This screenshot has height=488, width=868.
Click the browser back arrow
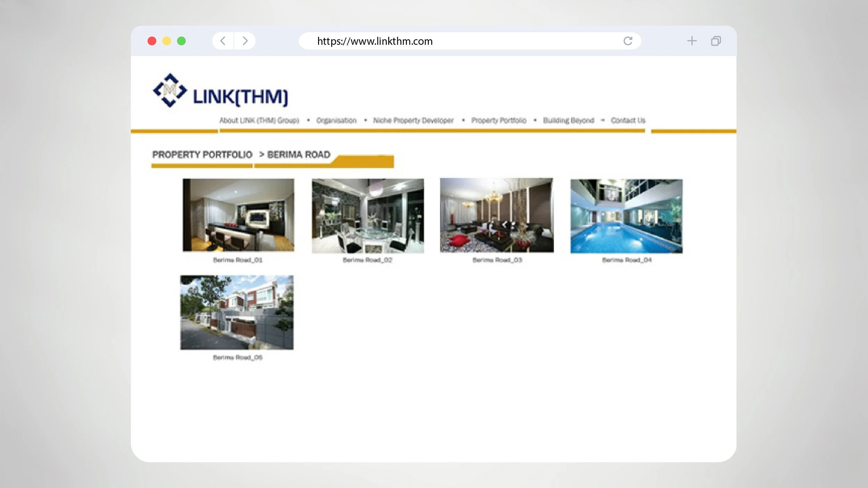(223, 41)
